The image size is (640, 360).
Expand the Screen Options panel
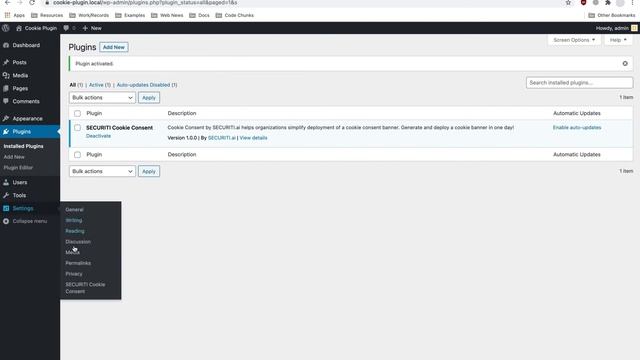pyautogui.click(x=574, y=40)
